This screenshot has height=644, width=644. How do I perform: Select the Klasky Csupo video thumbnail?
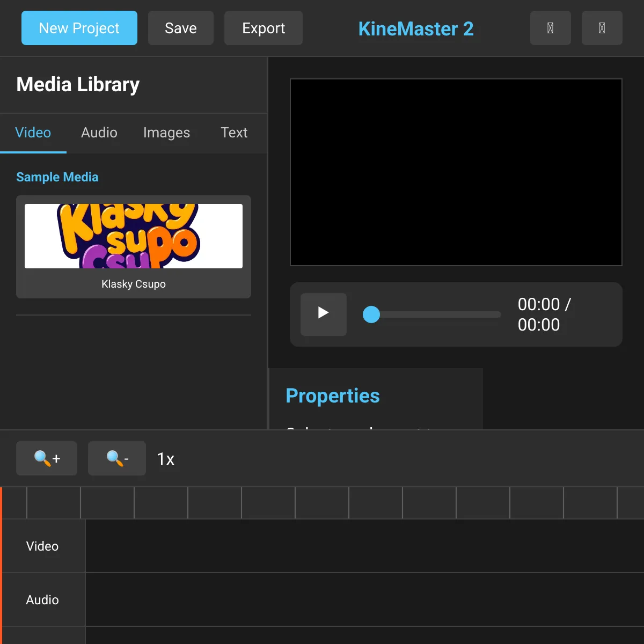[x=134, y=236]
